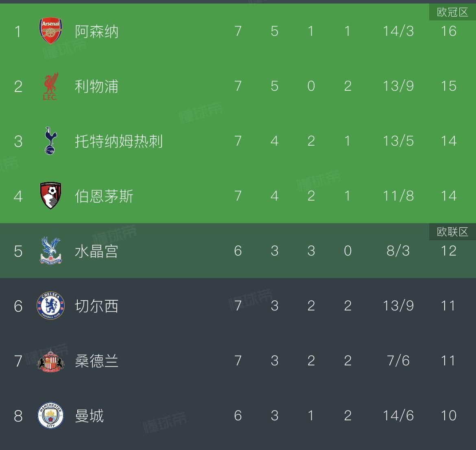This screenshot has height=450, width=476.
Task: Open 伯恩茅斯 team details
Action: pyautogui.click(x=104, y=196)
